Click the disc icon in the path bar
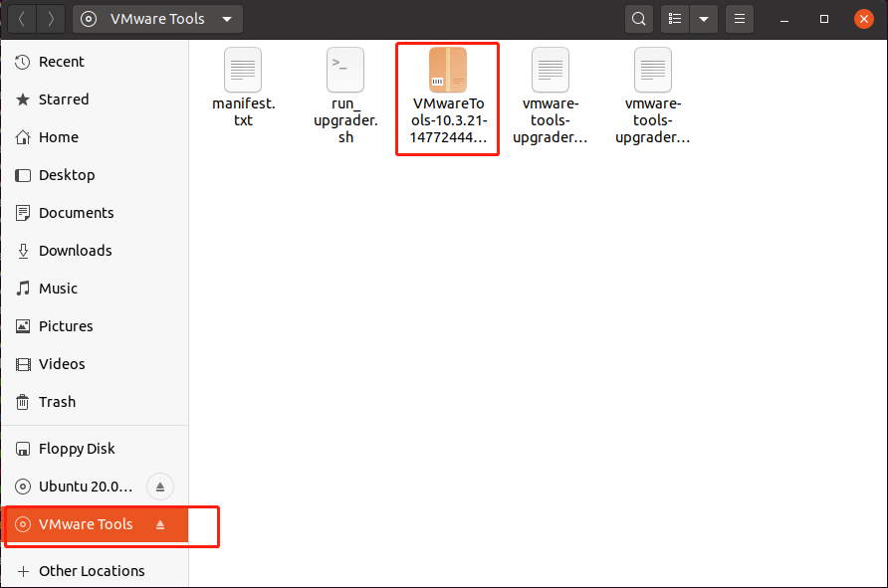888x588 pixels. click(89, 19)
